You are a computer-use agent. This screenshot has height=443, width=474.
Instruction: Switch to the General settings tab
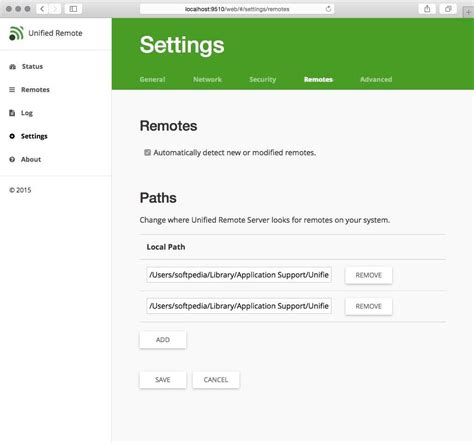152,79
